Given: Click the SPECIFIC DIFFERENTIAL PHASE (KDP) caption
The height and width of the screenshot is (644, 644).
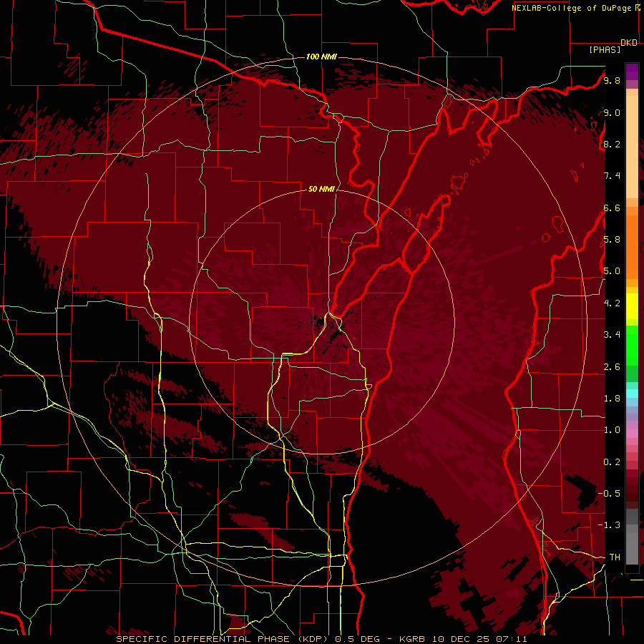Looking at the screenshot, I should click(223, 639).
